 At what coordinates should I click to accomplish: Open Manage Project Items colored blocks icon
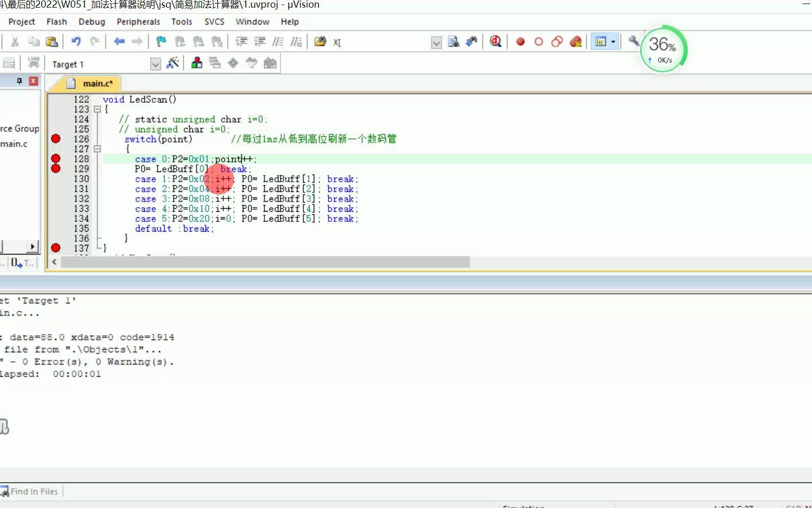click(197, 63)
